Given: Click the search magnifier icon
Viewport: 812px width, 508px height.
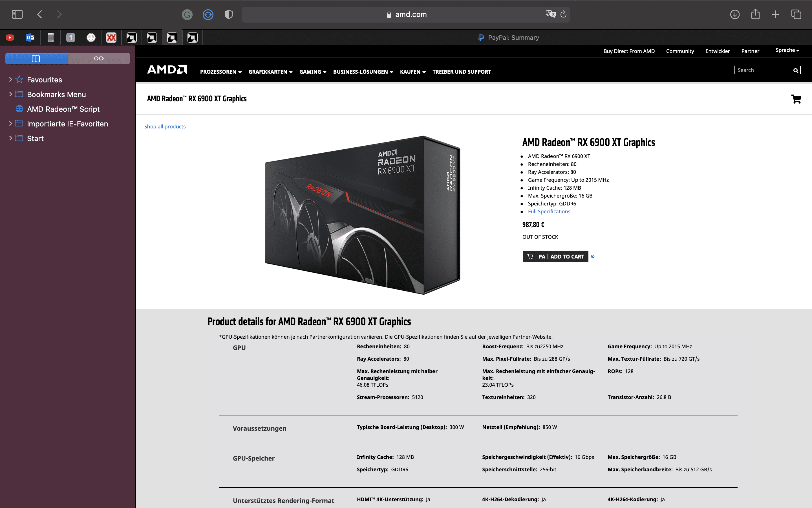Looking at the screenshot, I should [796, 70].
